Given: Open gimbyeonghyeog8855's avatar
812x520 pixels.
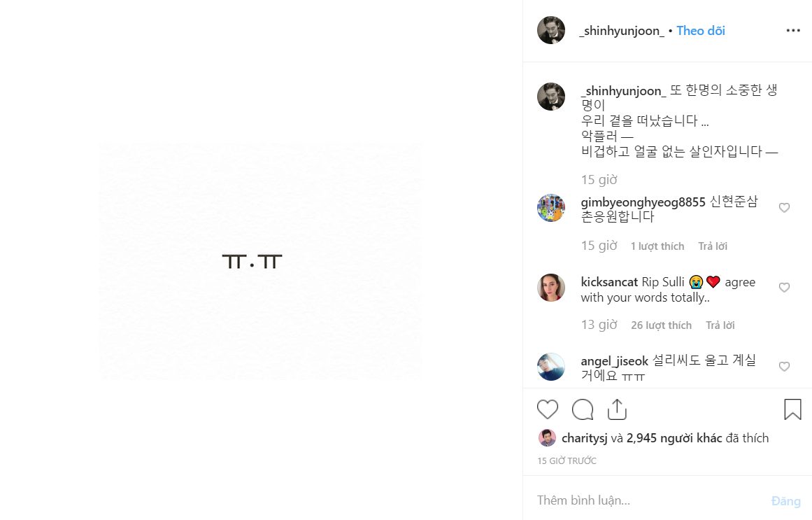Looking at the screenshot, I should pos(551,208).
